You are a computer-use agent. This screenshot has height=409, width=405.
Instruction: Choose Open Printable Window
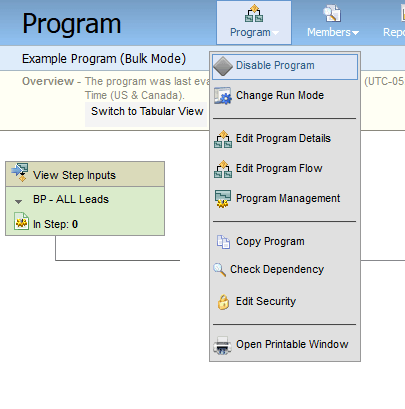click(x=285, y=344)
